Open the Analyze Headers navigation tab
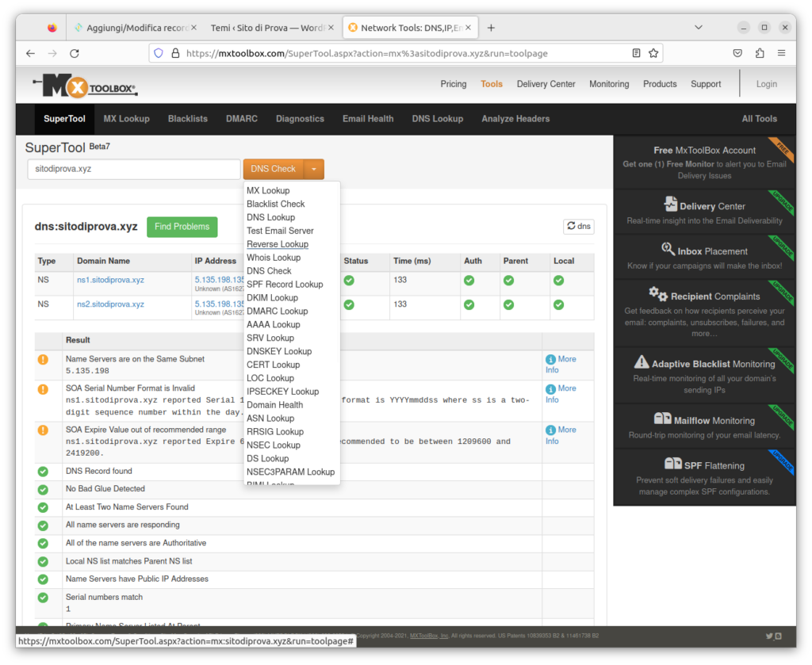 click(x=515, y=119)
